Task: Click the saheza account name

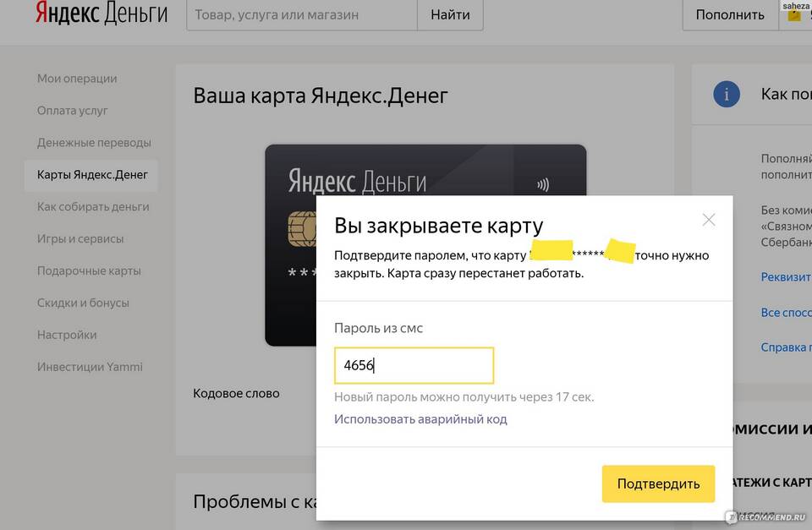Action: [x=796, y=6]
